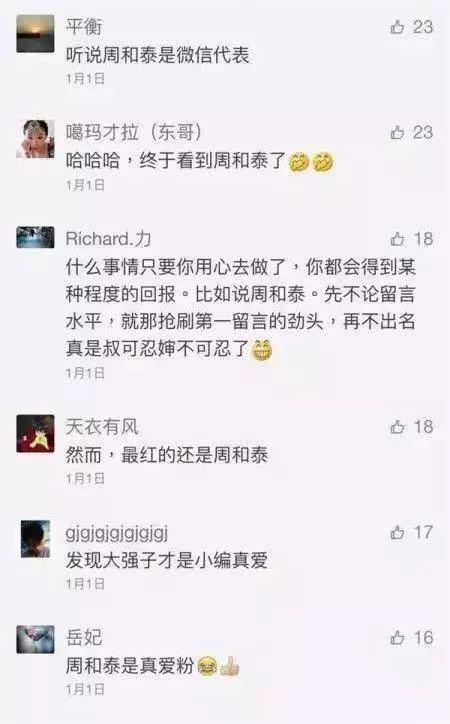
Task: Click like count 16 on 岳妃's comment
Action: tap(423, 638)
